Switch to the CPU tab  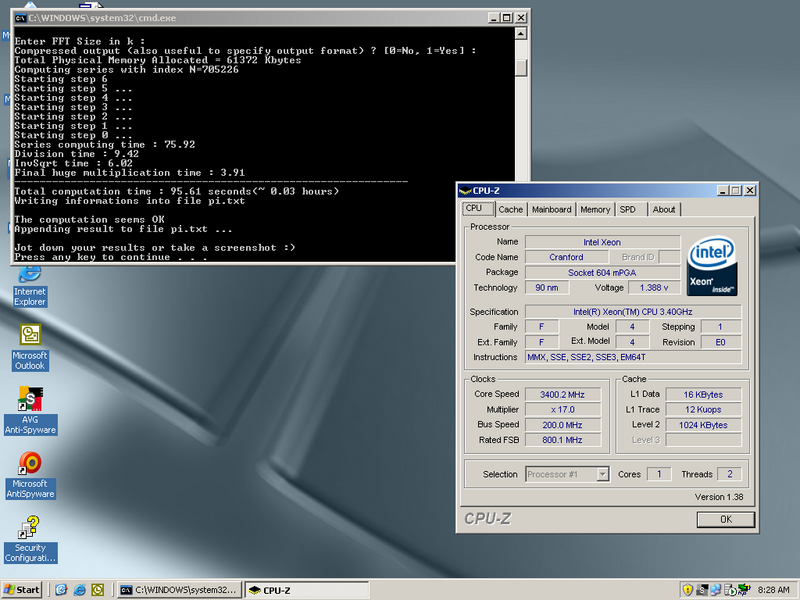pos(478,209)
